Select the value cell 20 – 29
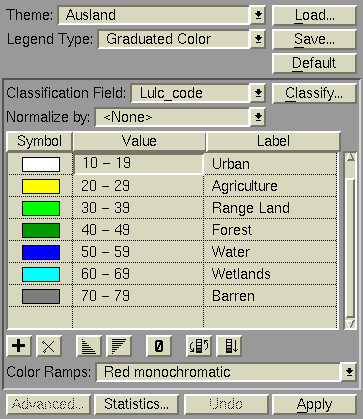The width and height of the screenshot is (363, 419). pyautogui.click(x=138, y=186)
